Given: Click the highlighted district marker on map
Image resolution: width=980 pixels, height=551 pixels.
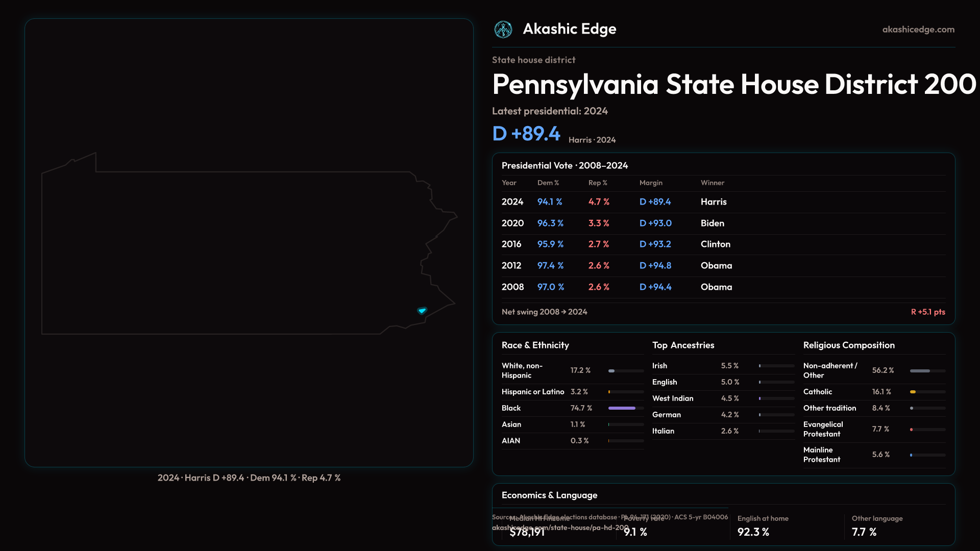Looking at the screenshot, I should [x=422, y=311].
